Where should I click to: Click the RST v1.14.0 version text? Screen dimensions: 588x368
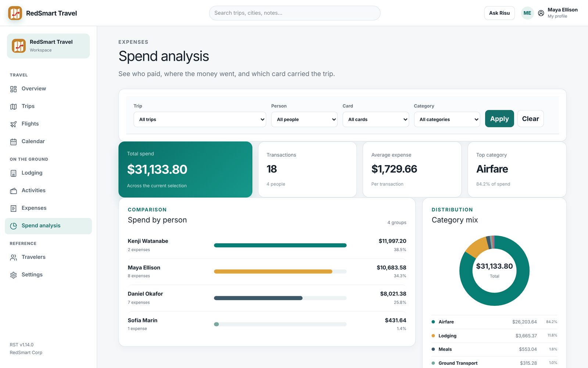[22, 345]
